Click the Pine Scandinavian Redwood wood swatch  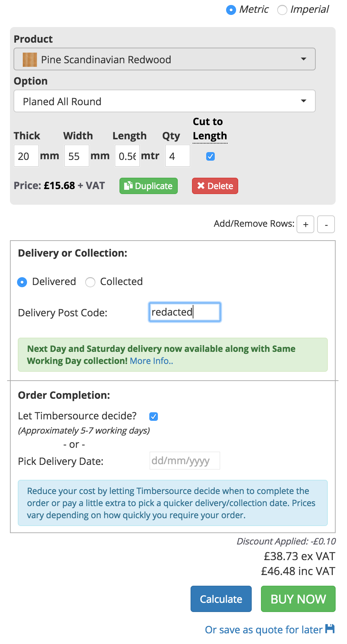(x=30, y=60)
